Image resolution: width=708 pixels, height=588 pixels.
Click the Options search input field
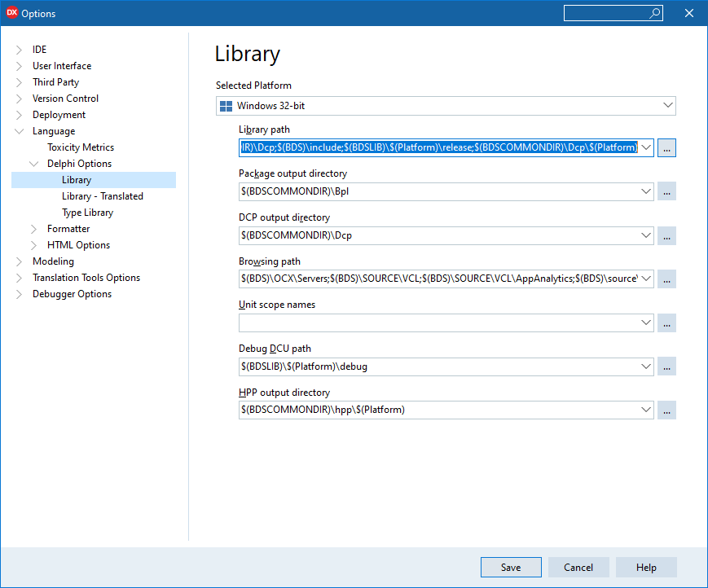pos(606,14)
